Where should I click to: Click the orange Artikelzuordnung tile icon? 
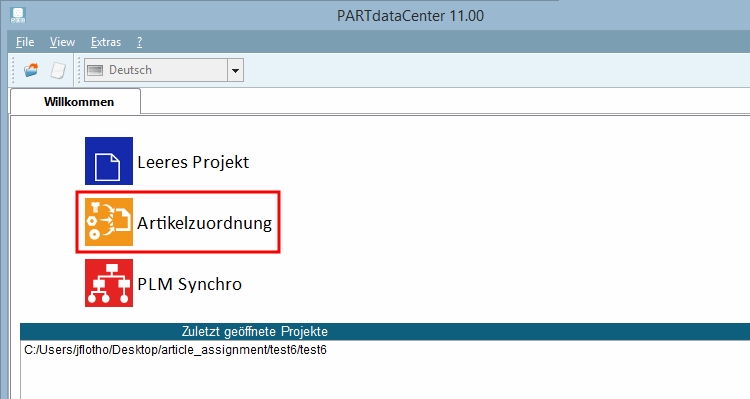pos(109,222)
